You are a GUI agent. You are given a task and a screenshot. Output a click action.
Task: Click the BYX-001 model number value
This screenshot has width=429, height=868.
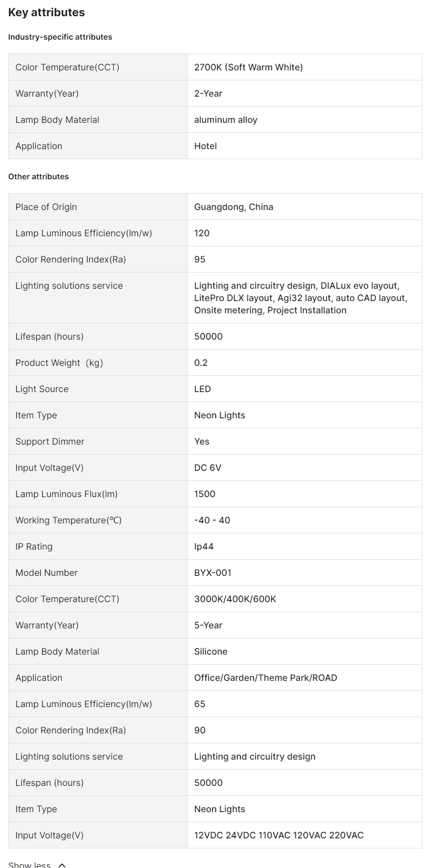[213, 573]
